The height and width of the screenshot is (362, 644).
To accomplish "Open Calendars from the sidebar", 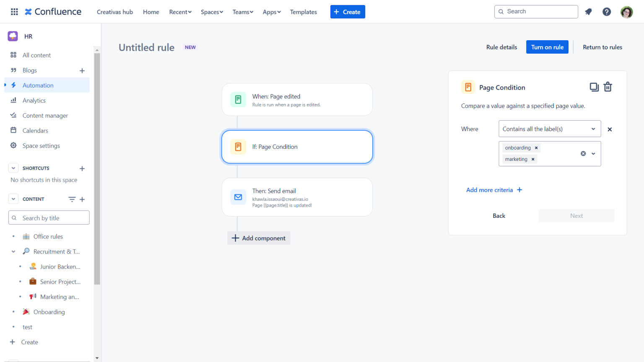I will pos(35,130).
